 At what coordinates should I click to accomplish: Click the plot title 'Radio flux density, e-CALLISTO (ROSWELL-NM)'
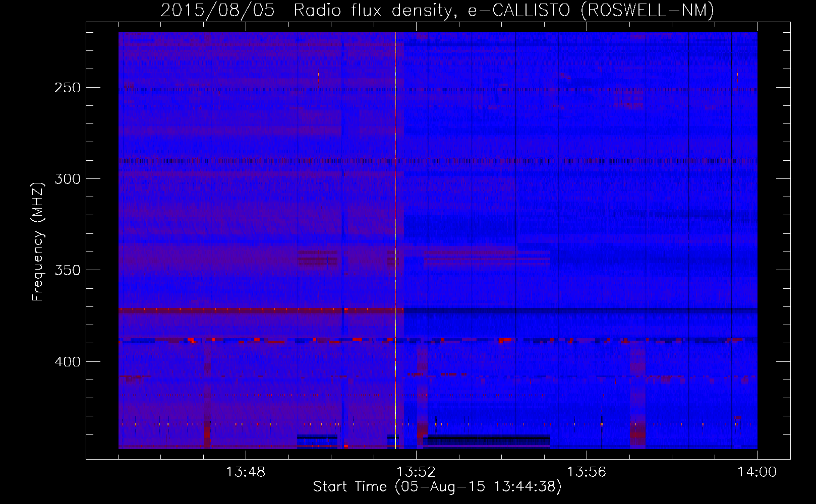504,10
